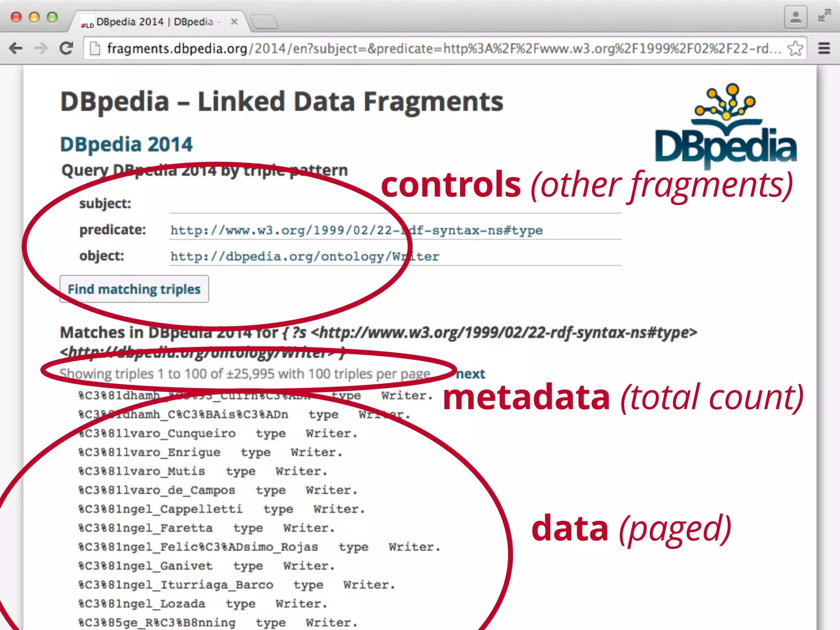Click the red macOS close window button
Viewport: 840px width, 630px height.
(x=16, y=17)
